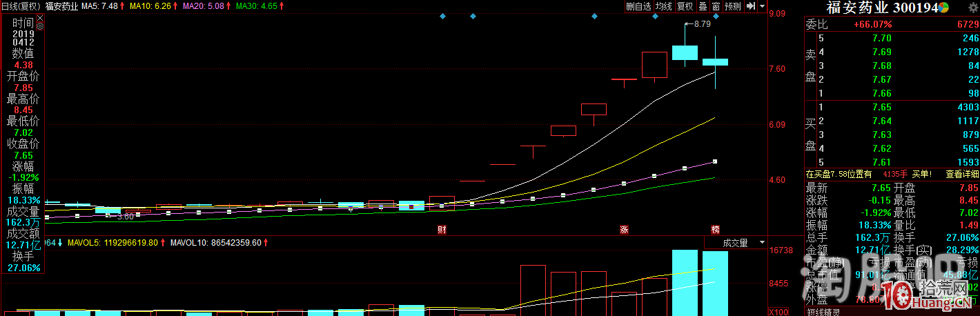Click 删自选 to remove from watchlist

click(638, 6)
